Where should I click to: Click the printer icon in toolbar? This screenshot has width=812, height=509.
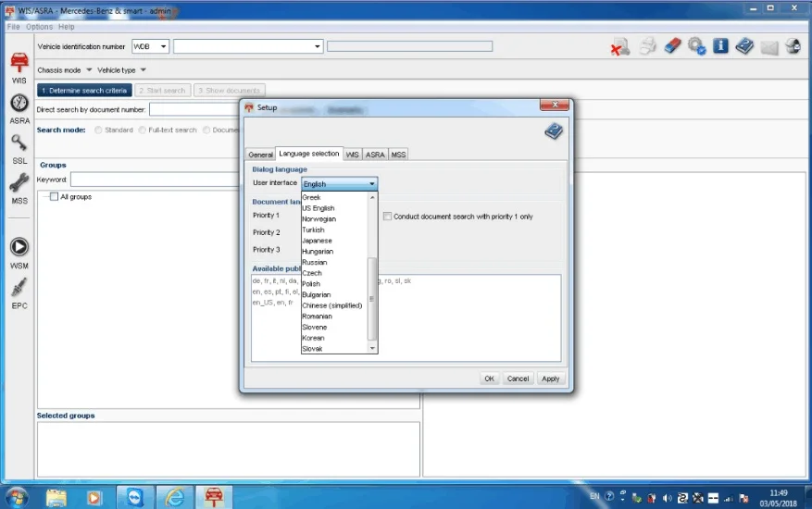(647, 46)
